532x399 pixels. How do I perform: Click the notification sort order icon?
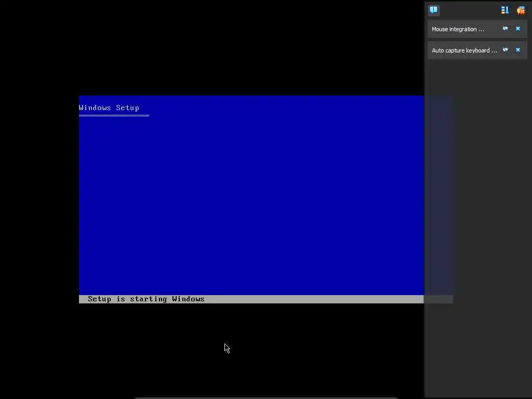click(505, 10)
